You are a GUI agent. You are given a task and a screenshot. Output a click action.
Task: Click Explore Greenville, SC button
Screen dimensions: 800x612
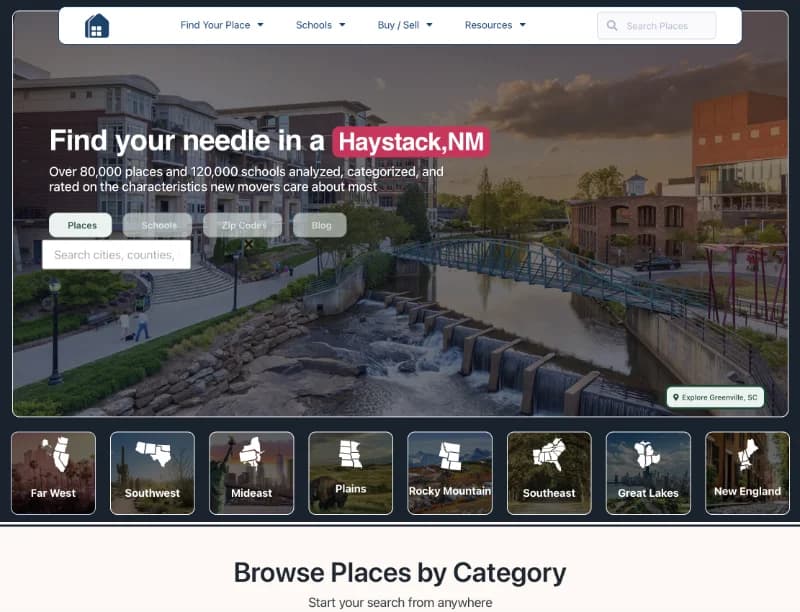coord(715,397)
